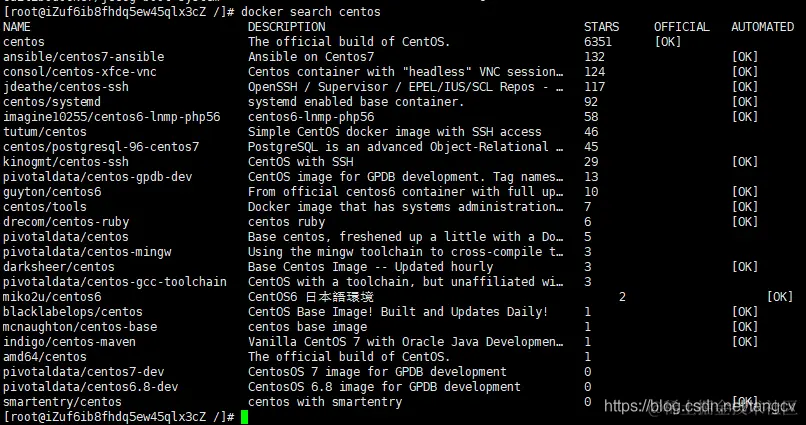
Task: Click 'pivotaldata/centos-mingw' image name
Action: [x=87, y=252]
